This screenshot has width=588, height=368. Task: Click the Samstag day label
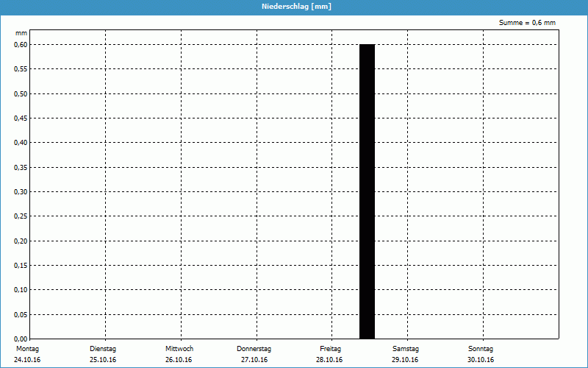[x=406, y=349]
